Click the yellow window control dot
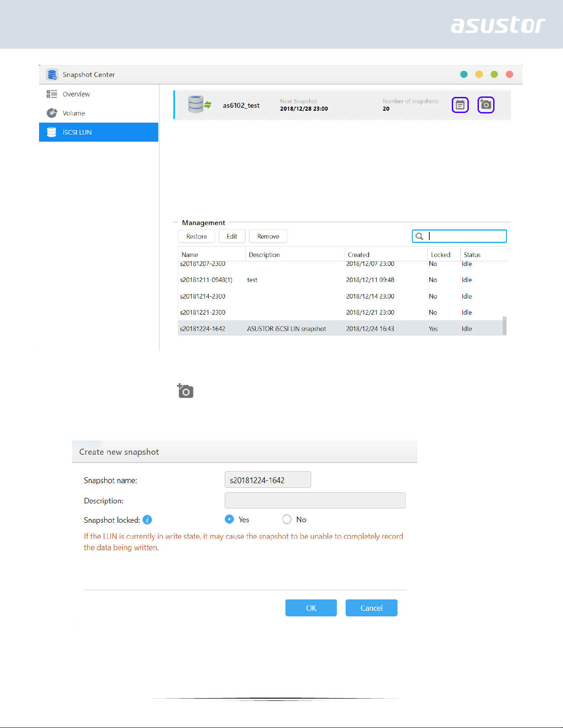The width and height of the screenshot is (563, 728). pyautogui.click(x=479, y=74)
